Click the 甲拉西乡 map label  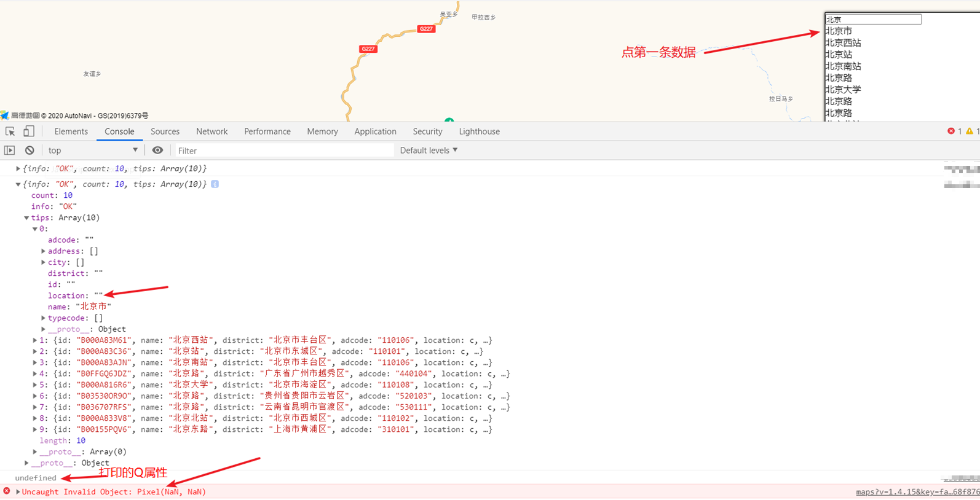click(484, 17)
